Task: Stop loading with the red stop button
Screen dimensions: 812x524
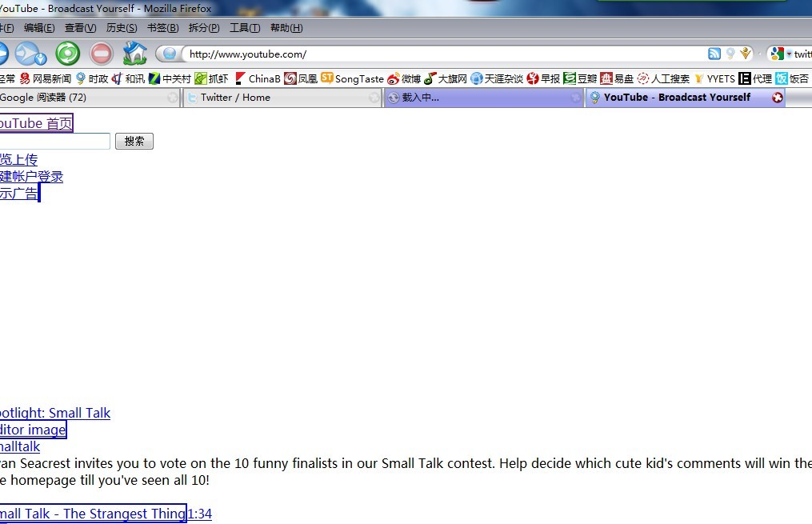Action: [x=101, y=54]
